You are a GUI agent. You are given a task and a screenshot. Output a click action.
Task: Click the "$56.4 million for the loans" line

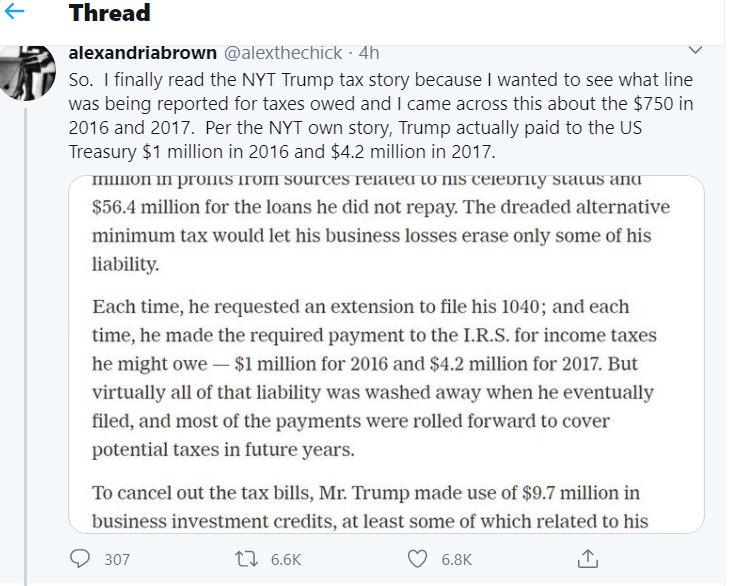point(381,207)
